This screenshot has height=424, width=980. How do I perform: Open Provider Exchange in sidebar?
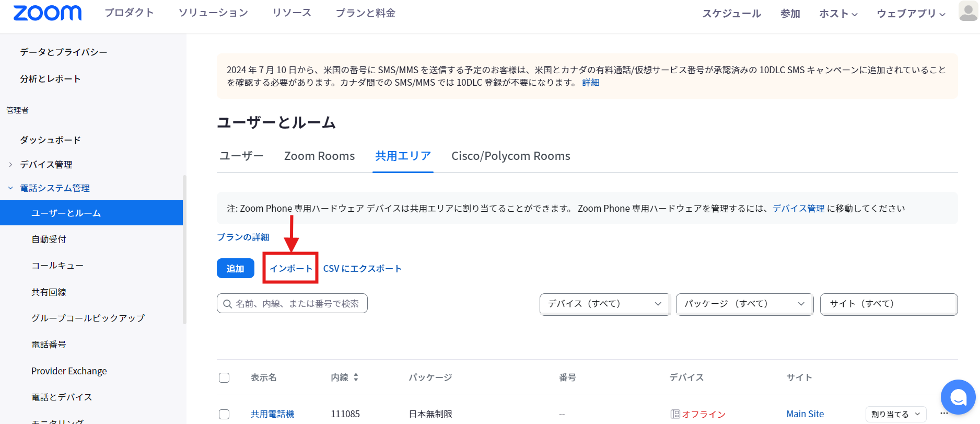69,371
